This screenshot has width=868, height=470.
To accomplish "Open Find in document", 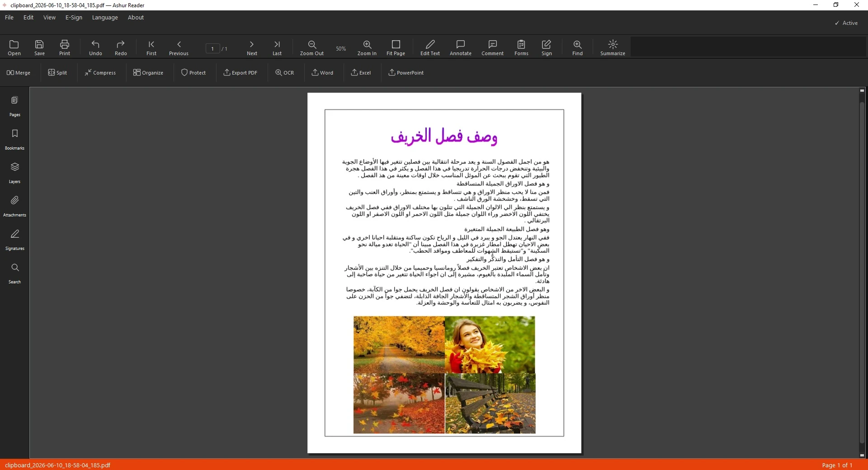I will pyautogui.click(x=577, y=47).
